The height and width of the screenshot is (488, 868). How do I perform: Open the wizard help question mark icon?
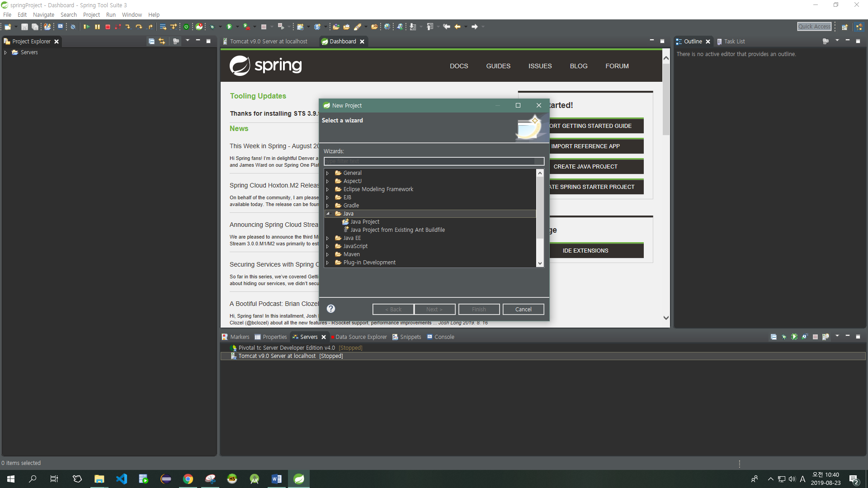pyautogui.click(x=331, y=309)
